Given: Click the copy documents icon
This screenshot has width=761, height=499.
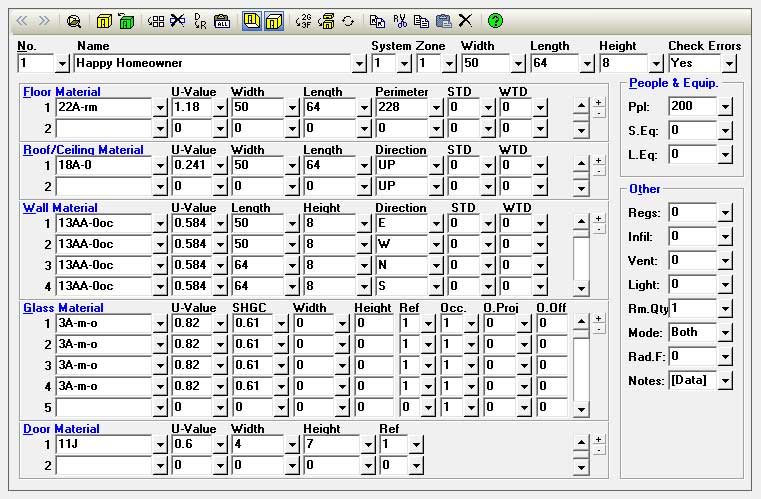Looking at the screenshot, I should click(421, 21).
